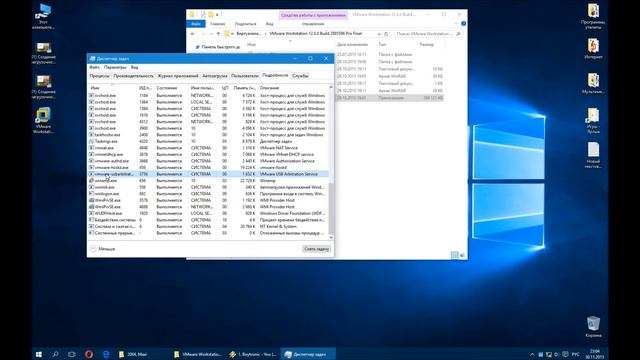Screen dimensions: 640x360
Task: Select the taskhostw.exe process row
Action: point(208,135)
